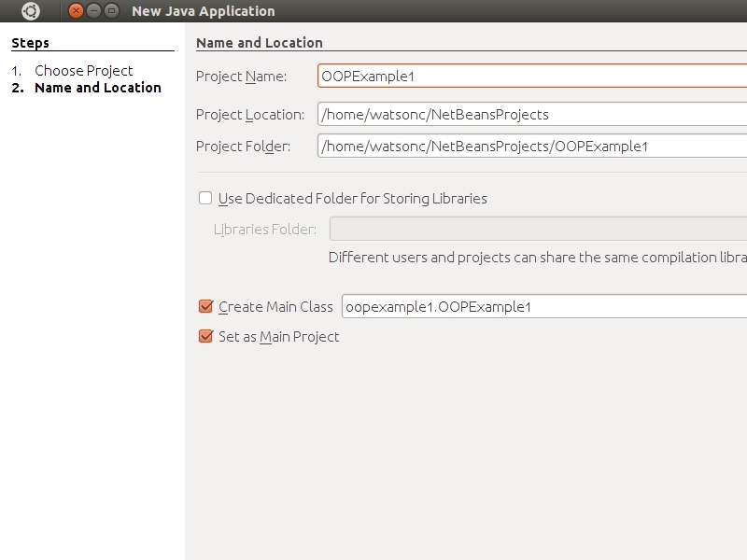Viewport: 747px width, 560px height.
Task: Uncheck Set as Main Project checkbox
Action: coord(205,336)
